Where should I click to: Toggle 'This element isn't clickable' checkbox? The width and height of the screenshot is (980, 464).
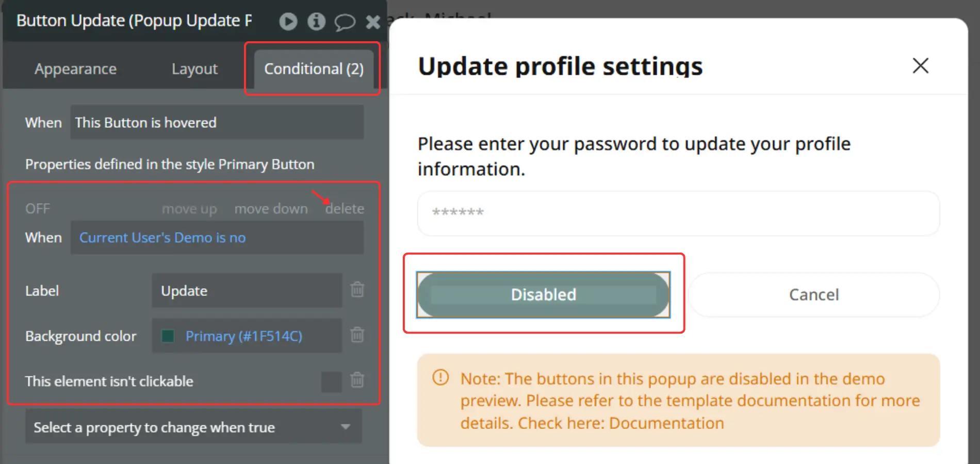tap(331, 382)
